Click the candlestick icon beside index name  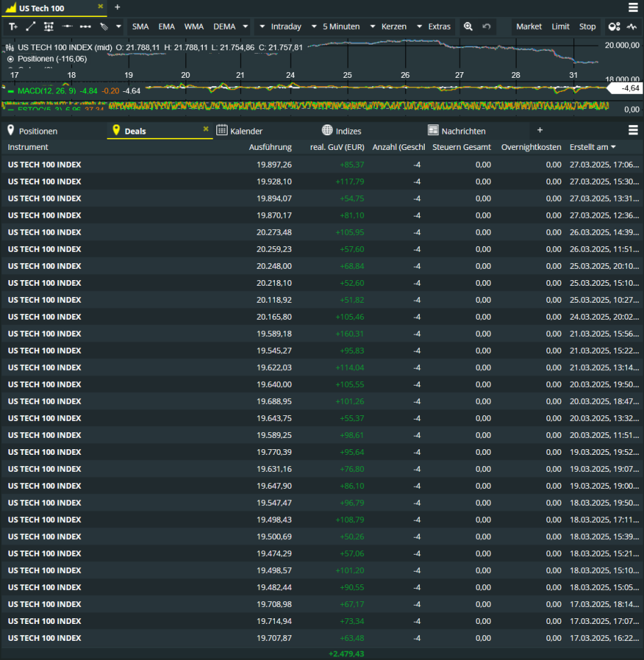(10, 47)
